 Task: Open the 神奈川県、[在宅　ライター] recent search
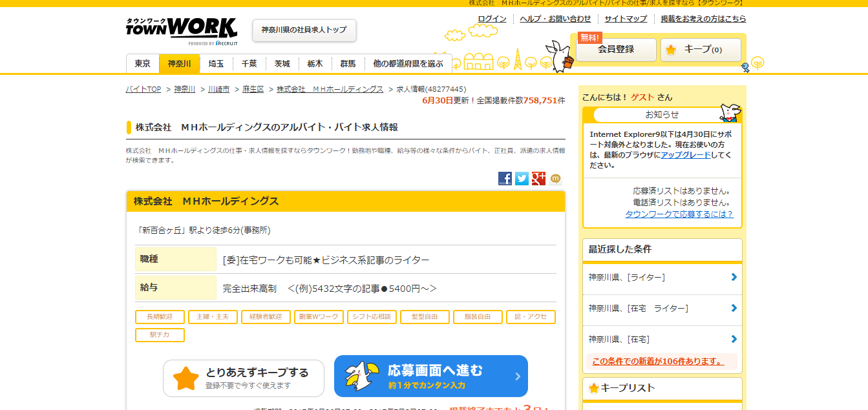(x=638, y=309)
